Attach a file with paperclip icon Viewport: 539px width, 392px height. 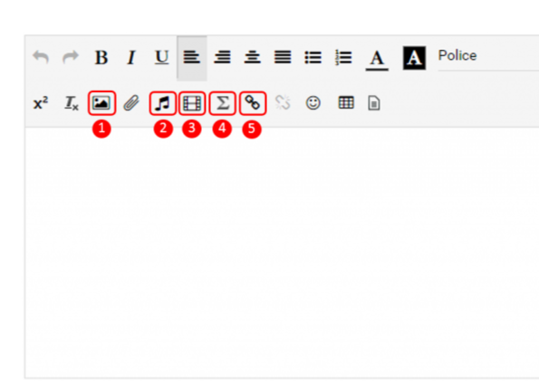(x=131, y=103)
